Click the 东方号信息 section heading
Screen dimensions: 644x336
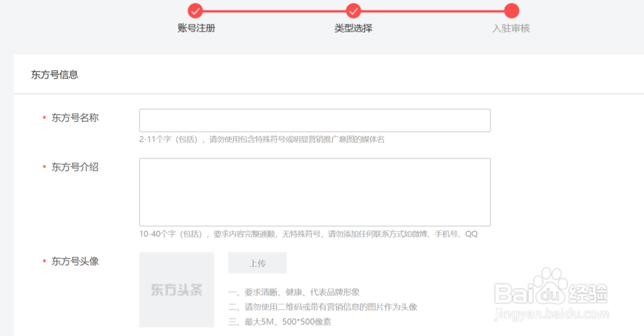click(55, 75)
